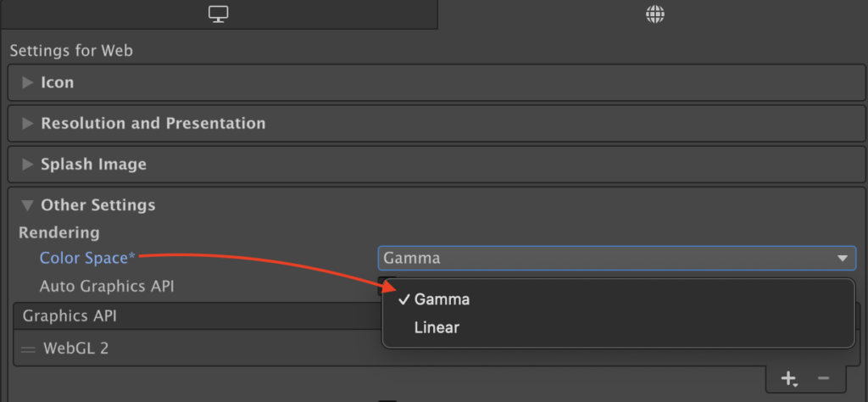Select the Web globe platform tab
The width and height of the screenshot is (868, 402).
click(x=655, y=14)
